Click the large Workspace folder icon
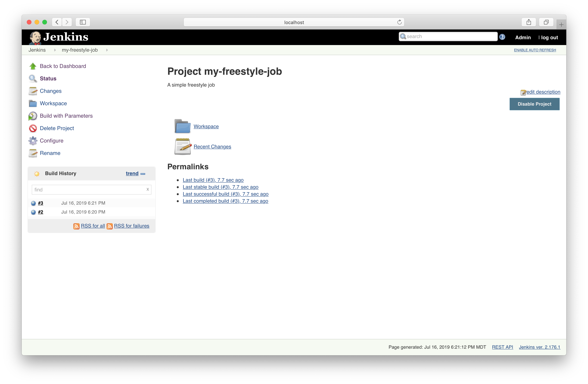Screen dimensions: 588x384 pos(183,126)
